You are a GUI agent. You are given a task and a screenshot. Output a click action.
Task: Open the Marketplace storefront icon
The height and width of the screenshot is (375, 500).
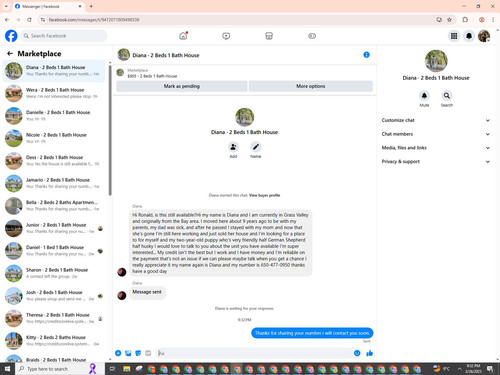pyautogui.click(x=269, y=36)
